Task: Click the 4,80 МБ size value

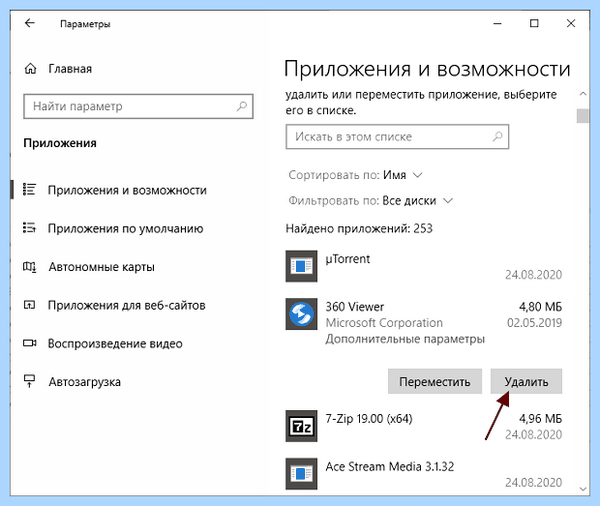Action: tap(540, 307)
